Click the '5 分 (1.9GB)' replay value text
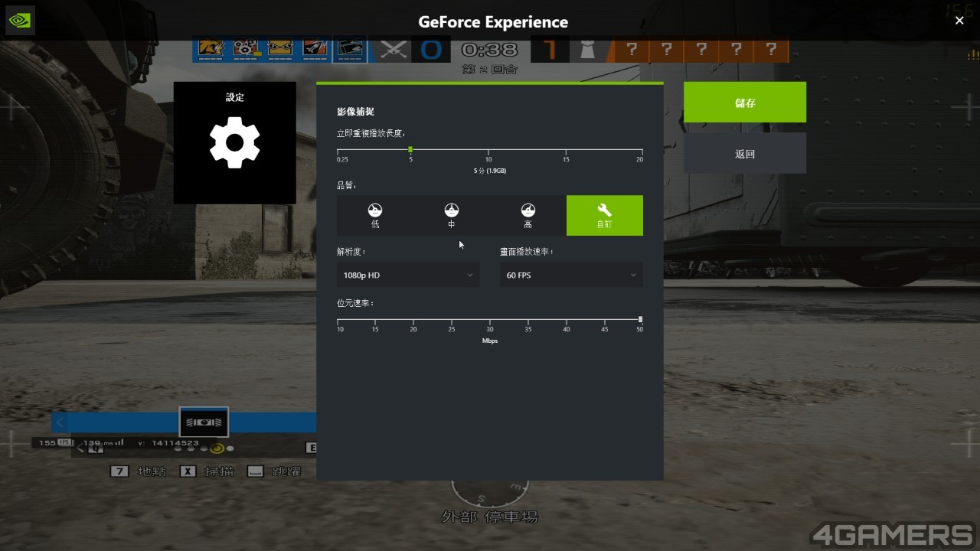This screenshot has height=551, width=980. [x=490, y=171]
